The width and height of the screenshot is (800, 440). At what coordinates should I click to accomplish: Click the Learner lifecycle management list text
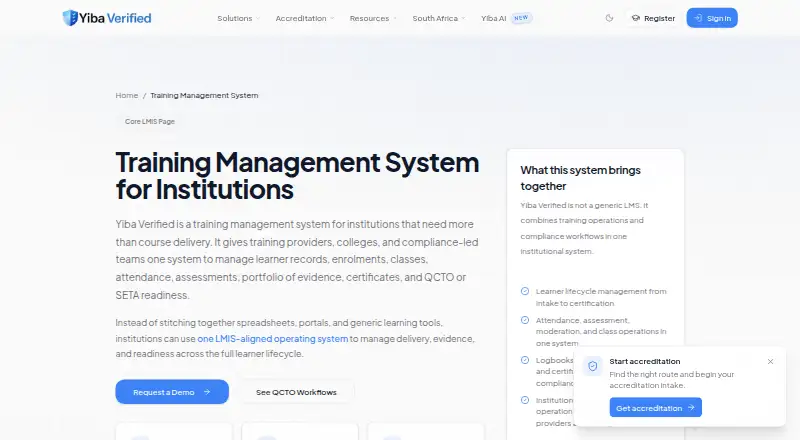[601, 297]
